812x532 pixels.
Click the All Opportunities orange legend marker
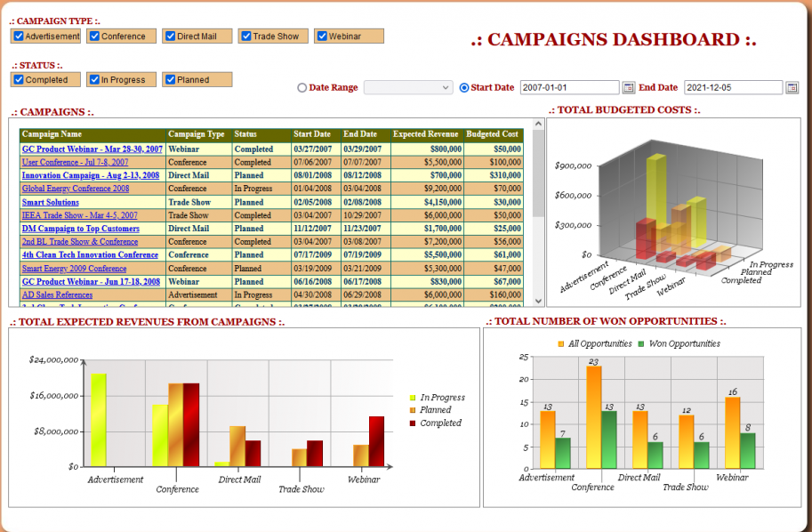(x=561, y=343)
